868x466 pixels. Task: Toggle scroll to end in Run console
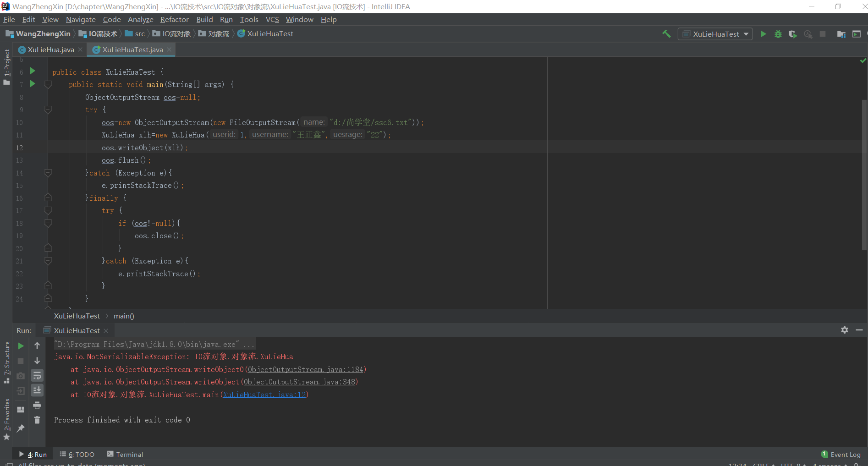coord(37,390)
